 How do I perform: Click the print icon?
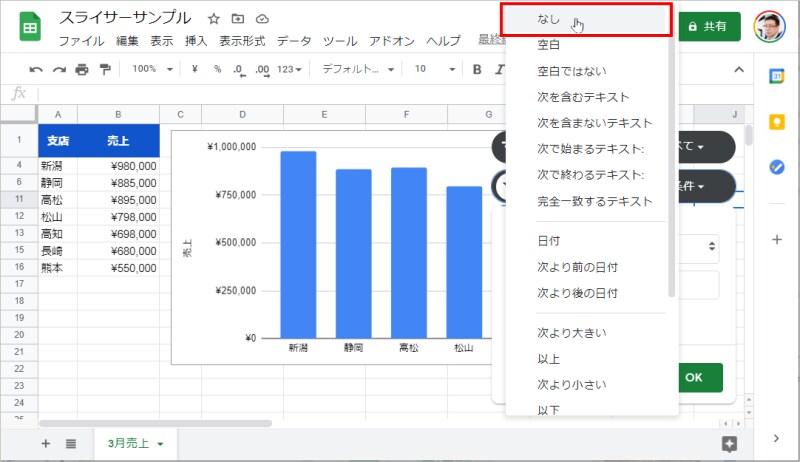(x=82, y=69)
